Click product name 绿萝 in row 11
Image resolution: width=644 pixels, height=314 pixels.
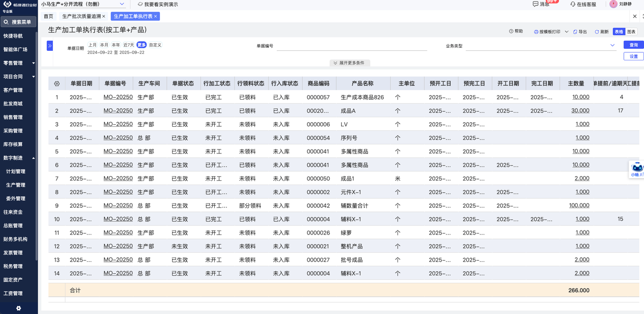click(x=347, y=232)
